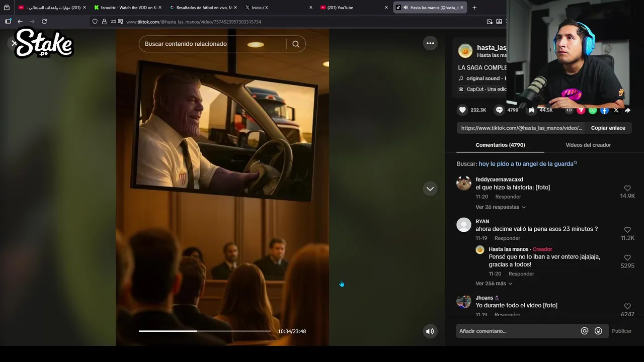Click the shield tracking protection icon
Viewport: 644px width, 362px height.
coord(95,22)
